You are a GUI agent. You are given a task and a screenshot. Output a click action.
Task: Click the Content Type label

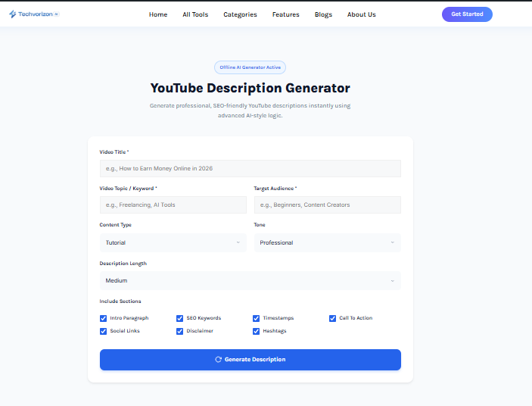click(x=115, y=225)
